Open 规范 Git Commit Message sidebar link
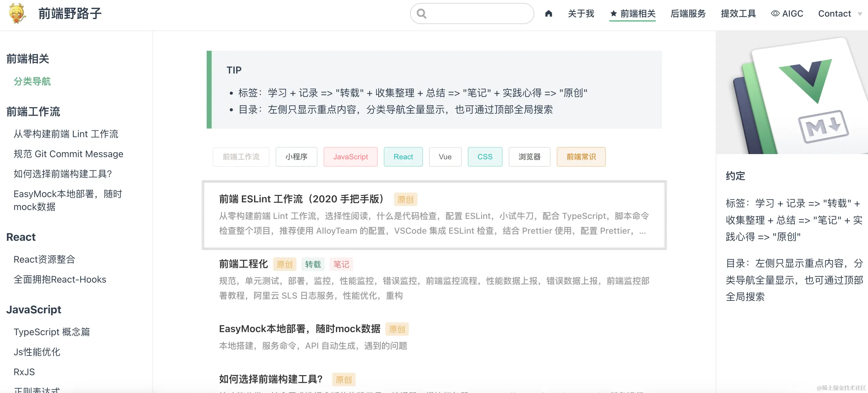The width and height of the screenshot is (868, 393). (x=68, y=154)
